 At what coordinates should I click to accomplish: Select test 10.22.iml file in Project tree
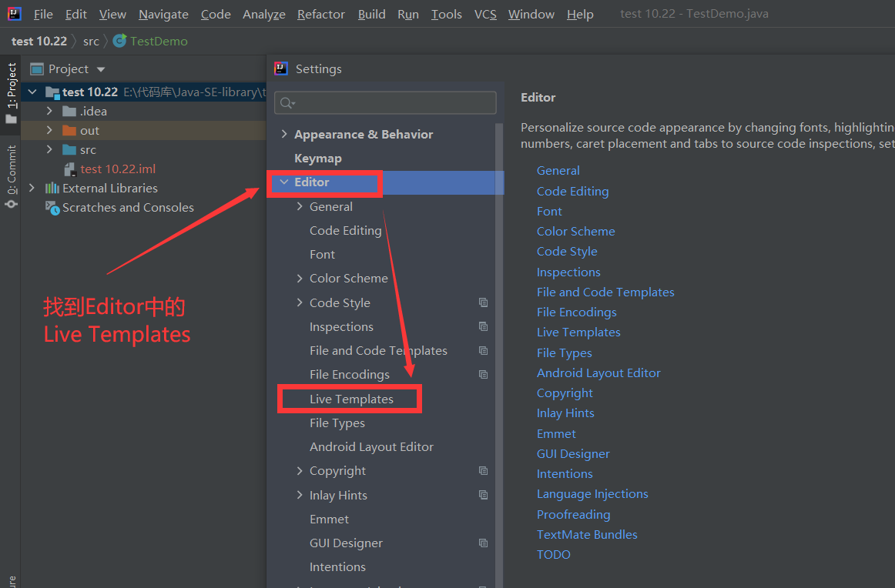[x=118, y=169]
